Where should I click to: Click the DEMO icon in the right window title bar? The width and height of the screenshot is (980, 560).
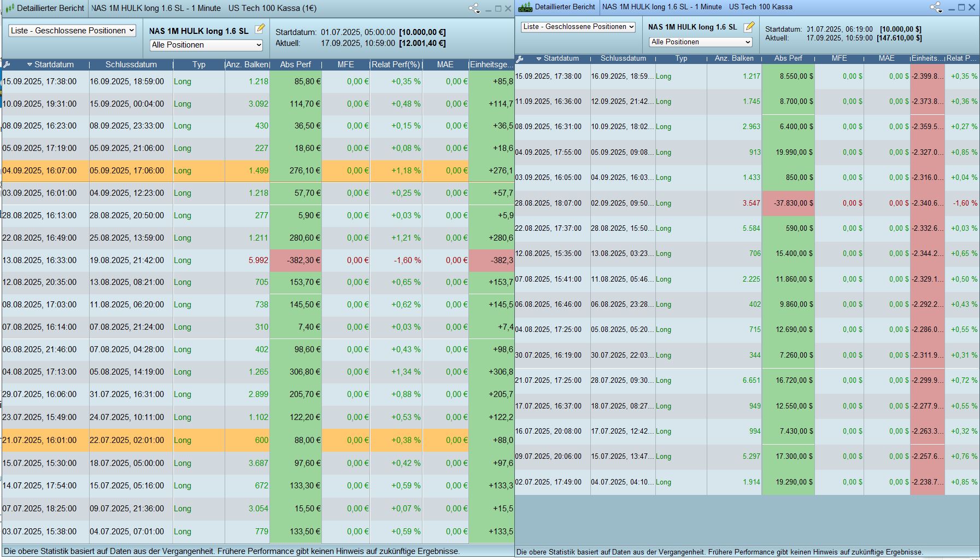point(525,7)
